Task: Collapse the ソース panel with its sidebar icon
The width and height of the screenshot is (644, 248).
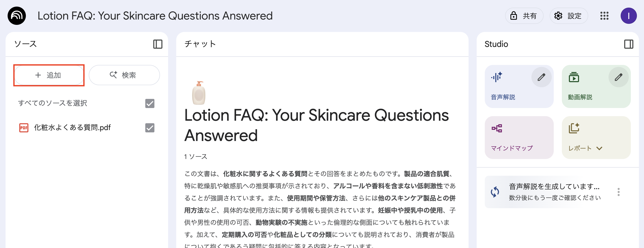Action: click(158, 44)
